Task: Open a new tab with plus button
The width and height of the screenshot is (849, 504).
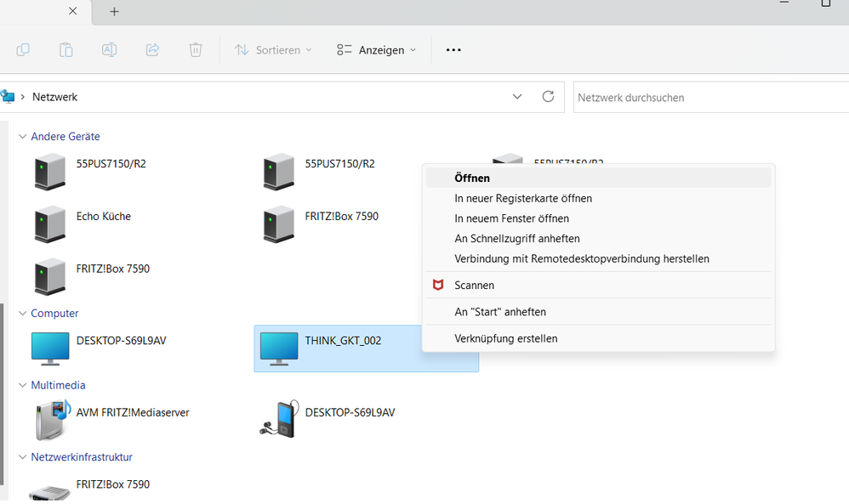Action: coord(114,12)
